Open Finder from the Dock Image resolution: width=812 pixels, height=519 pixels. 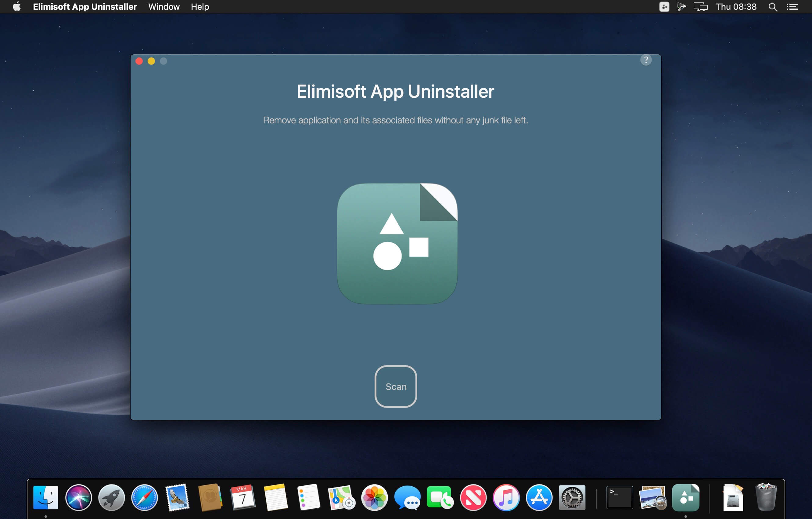point(46,497)
